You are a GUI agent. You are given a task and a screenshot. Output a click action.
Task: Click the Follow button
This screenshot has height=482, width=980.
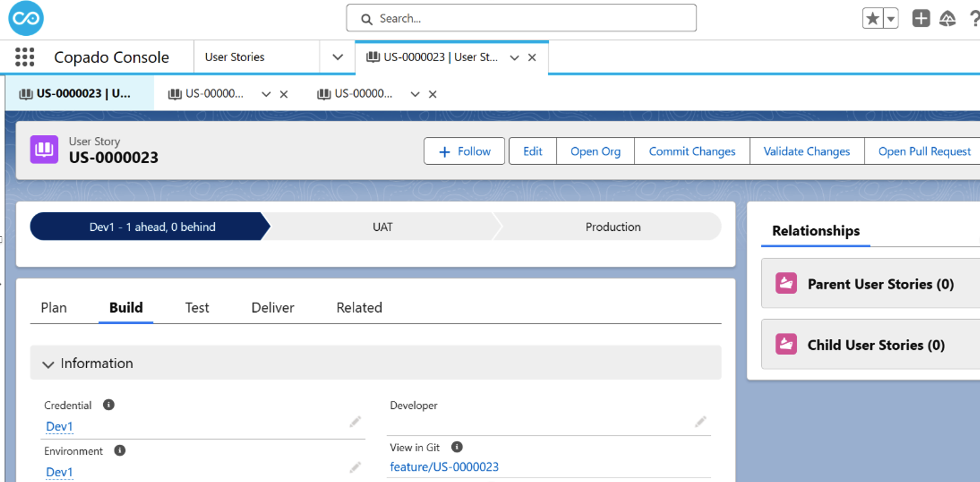464,151
